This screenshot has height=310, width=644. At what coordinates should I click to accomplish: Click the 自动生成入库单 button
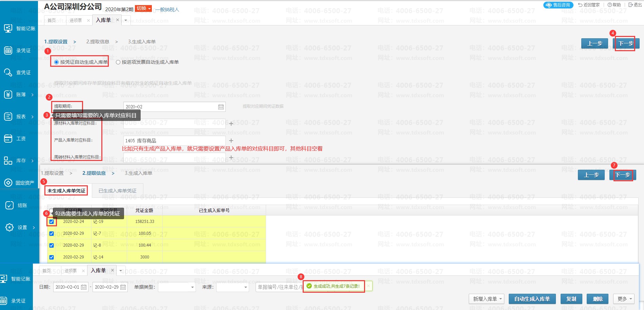(x=532, y=299)
